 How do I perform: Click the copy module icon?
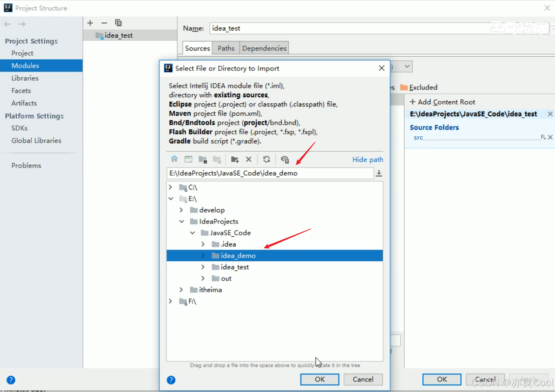118,23
